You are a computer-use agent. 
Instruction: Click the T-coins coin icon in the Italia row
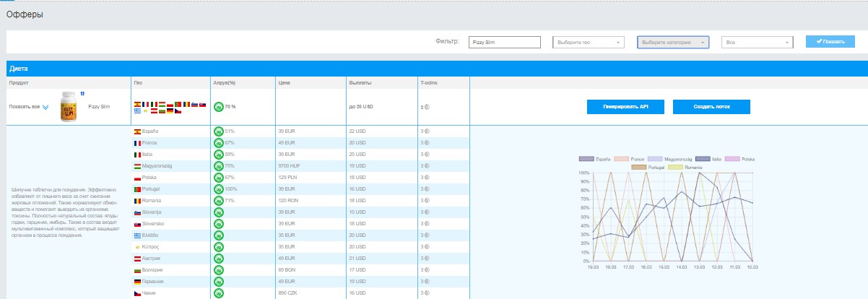tap(428, 155)
